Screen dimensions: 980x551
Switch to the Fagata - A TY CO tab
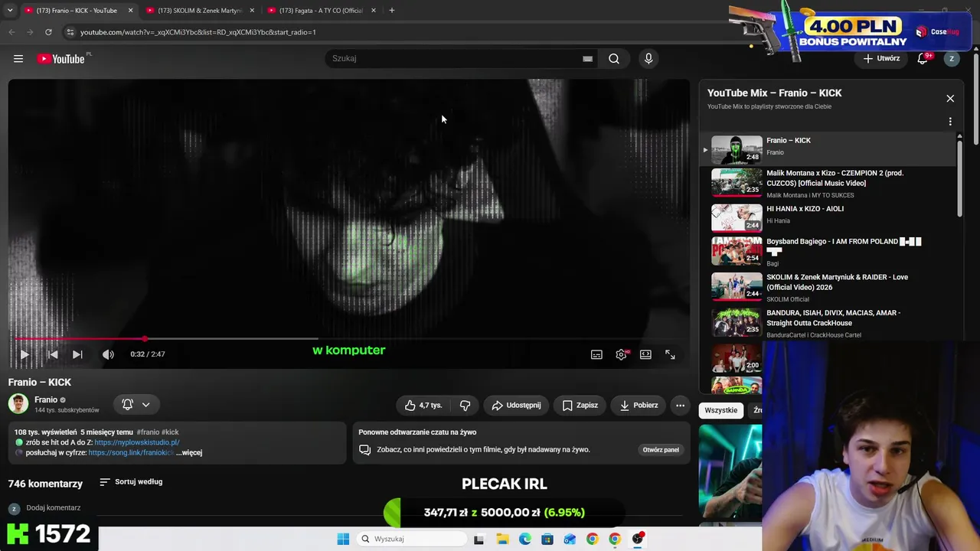321,11
